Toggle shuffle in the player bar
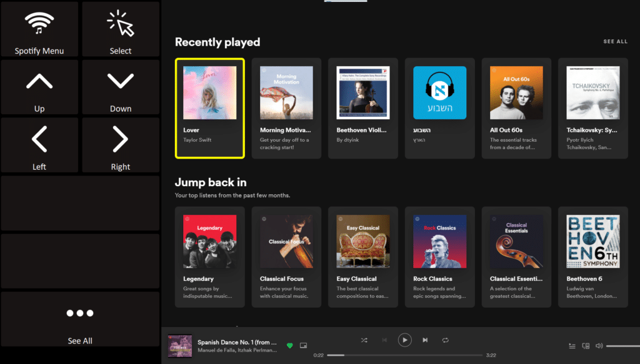The width and height of the screenshot is (640, 364). point(364,340)
